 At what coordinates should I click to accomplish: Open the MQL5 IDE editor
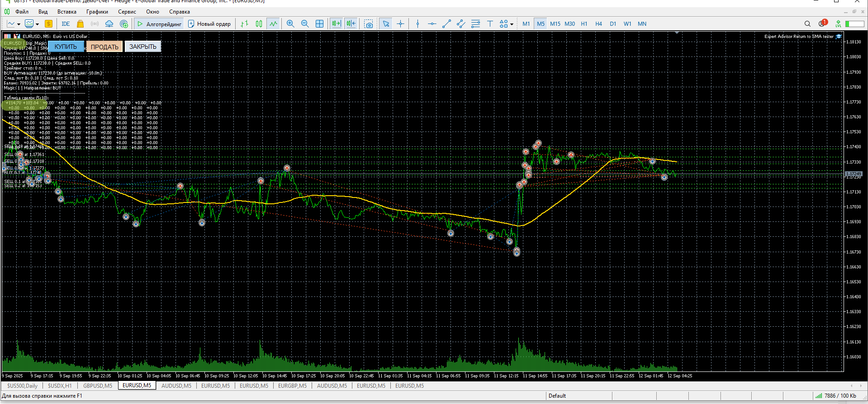point(66,24)
